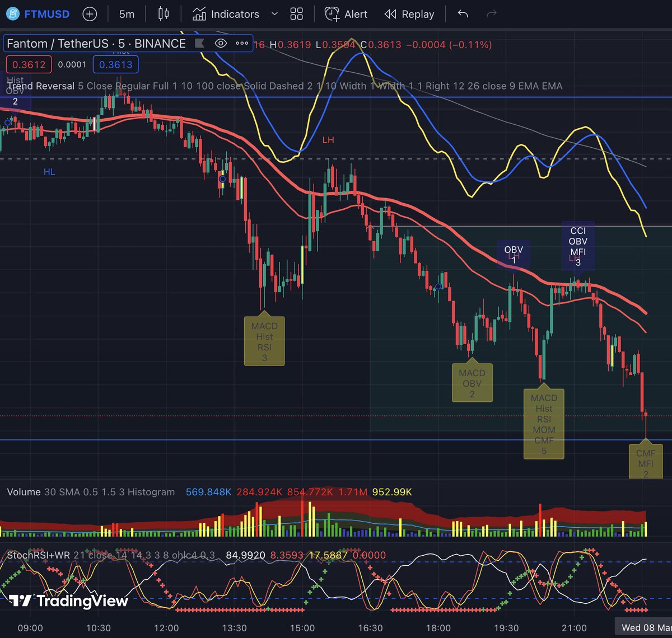Toggle the symbol visibility eye icon
The height and width of the screenshot is (638, 672).
point(221,44)
